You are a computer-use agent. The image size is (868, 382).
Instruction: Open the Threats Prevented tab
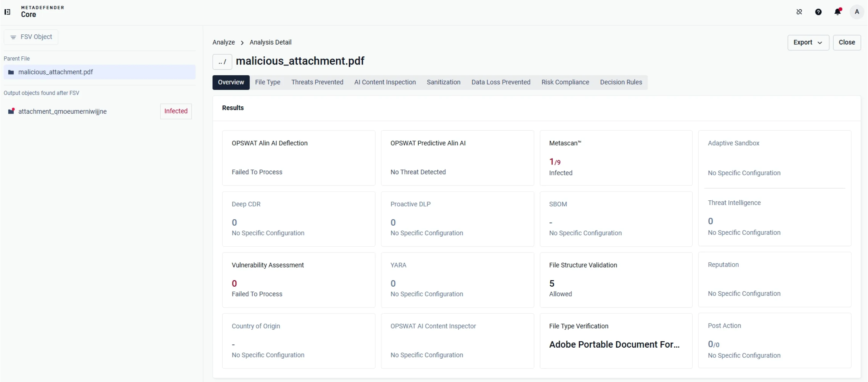coord(317,82)
